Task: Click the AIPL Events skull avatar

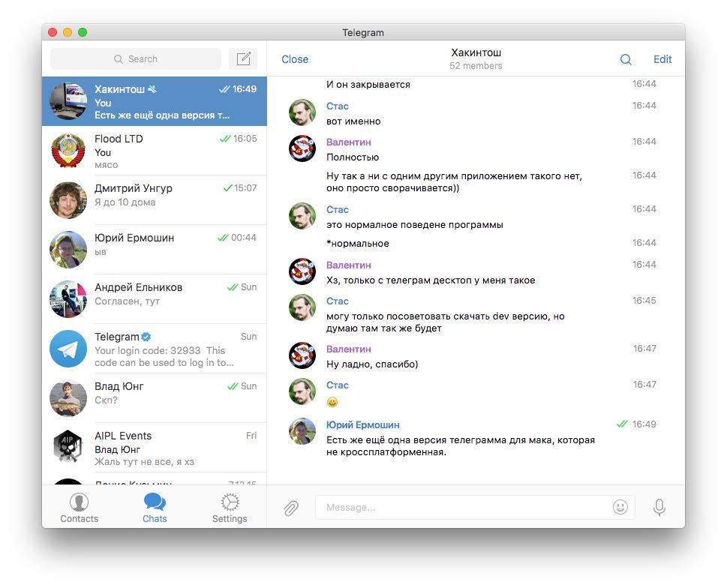Action: (68, 447)
